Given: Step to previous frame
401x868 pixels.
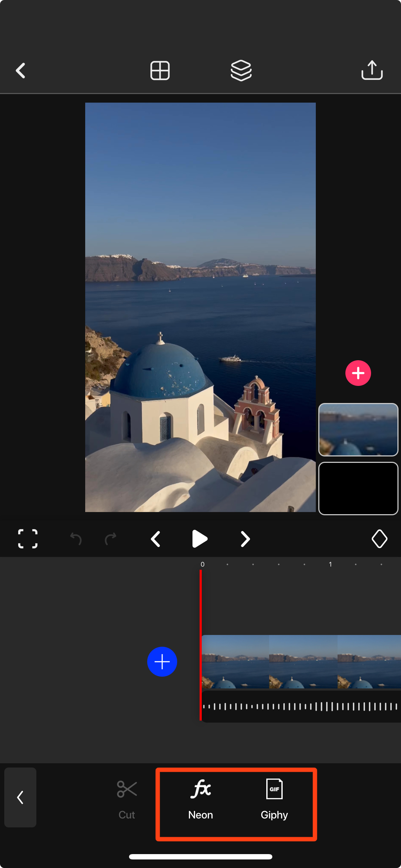Looking at the screenshot, I should (x=155, y=539).
